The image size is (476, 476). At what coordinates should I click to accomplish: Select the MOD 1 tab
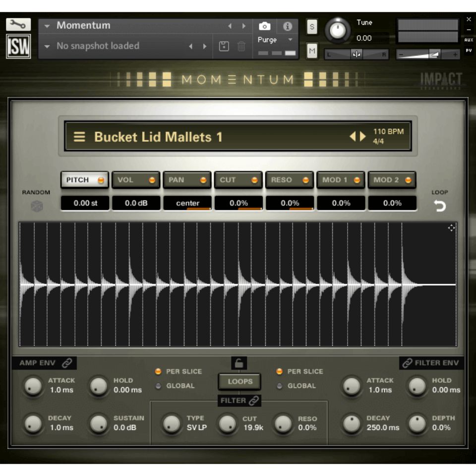[x=341, y=180]
